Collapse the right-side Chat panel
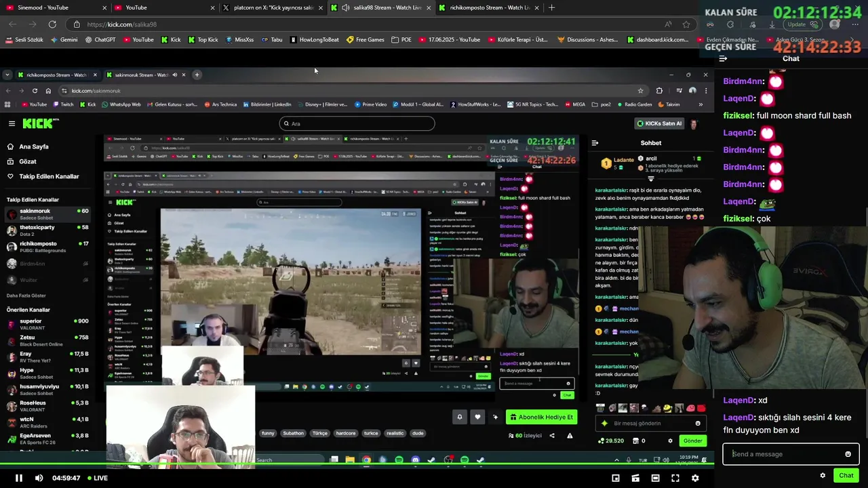 pyautogui.click(x=723, y=58)
